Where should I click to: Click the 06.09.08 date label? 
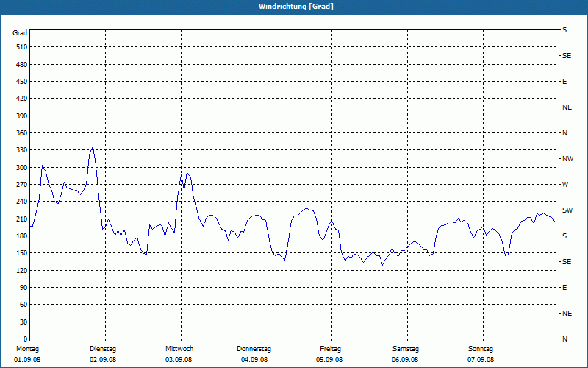(x=405, y=360)
